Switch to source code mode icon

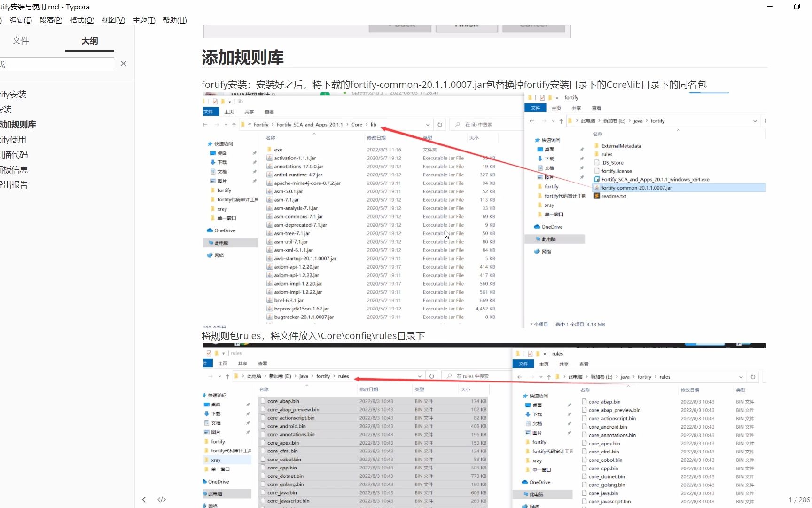162,500
